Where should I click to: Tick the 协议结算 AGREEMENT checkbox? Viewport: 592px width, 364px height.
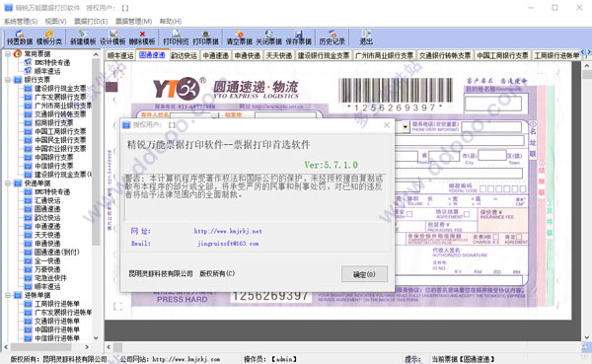pyautogui.click(x=467, y=214)
